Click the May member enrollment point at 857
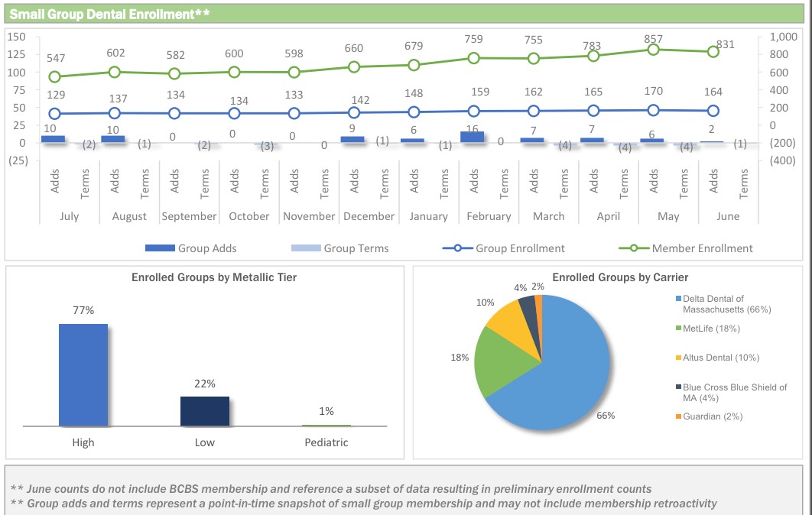This screenshot has width=812, height=515. 654,50
